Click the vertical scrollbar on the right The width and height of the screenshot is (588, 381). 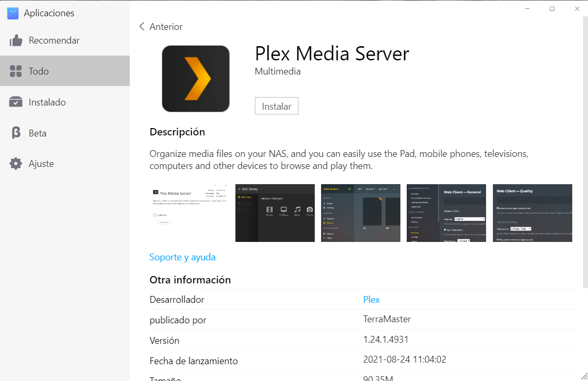click(585, 152)
